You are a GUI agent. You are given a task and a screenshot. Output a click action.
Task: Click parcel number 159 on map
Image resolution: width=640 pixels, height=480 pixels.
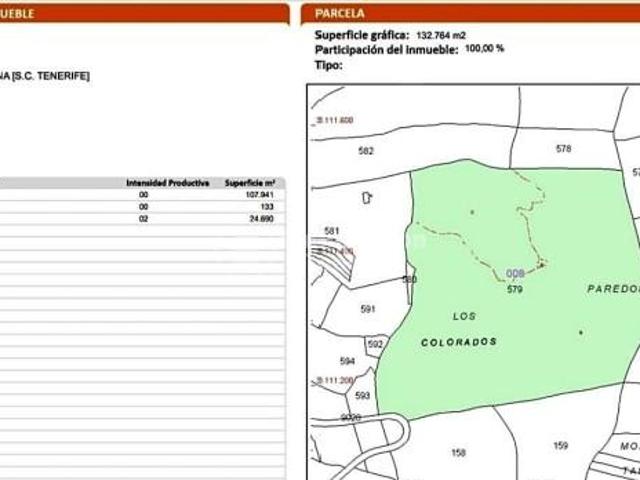[x=560, y=446]
